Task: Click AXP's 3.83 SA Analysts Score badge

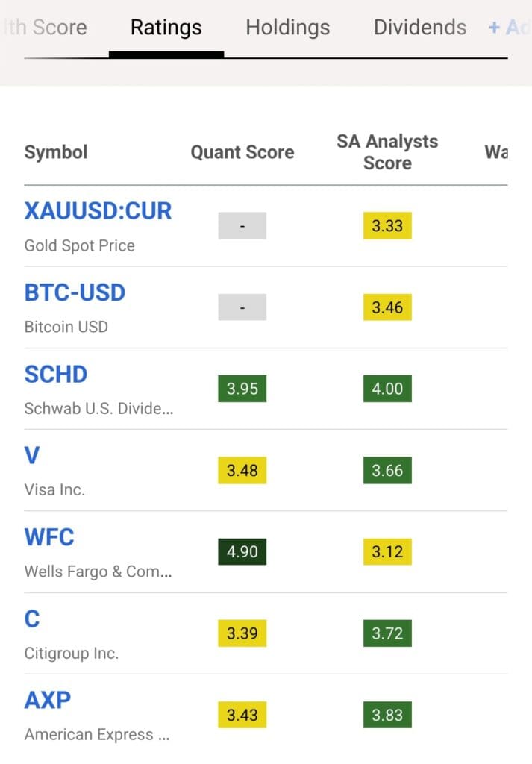Action: click(x=387, y=714)
